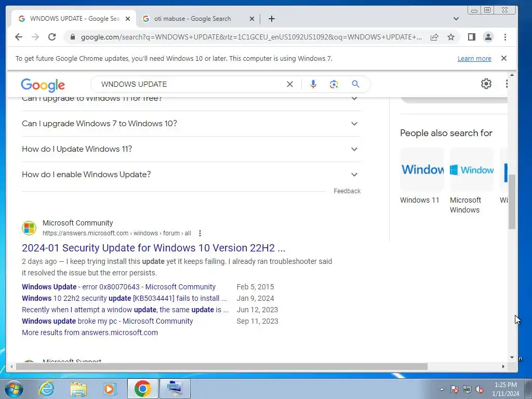Open 'Windows Update - error 0x80070643' link
Screen dimensions: 532x399
tap(118, 287)
